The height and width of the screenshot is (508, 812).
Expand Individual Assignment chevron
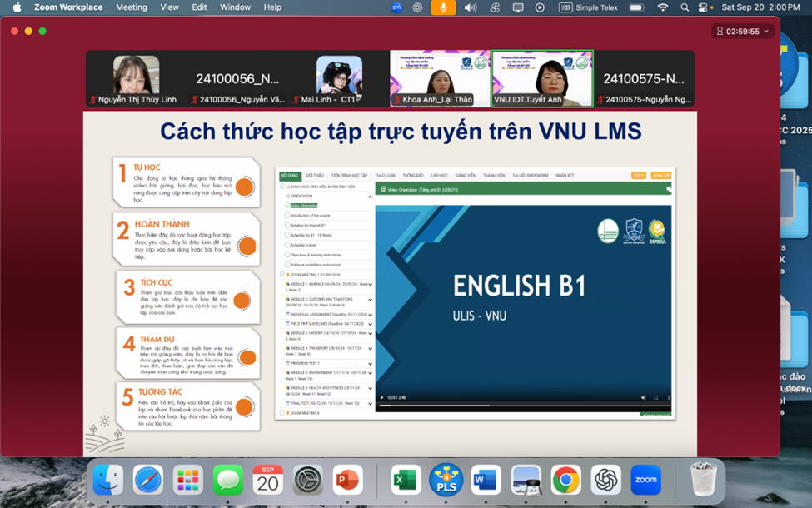point(370,315)
